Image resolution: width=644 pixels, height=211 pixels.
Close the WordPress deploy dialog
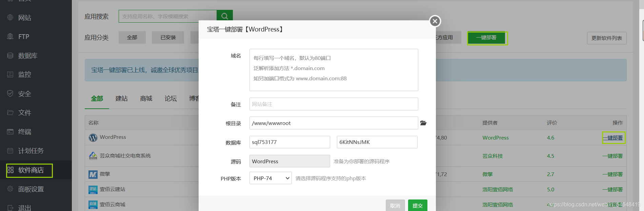click(435, 21)
